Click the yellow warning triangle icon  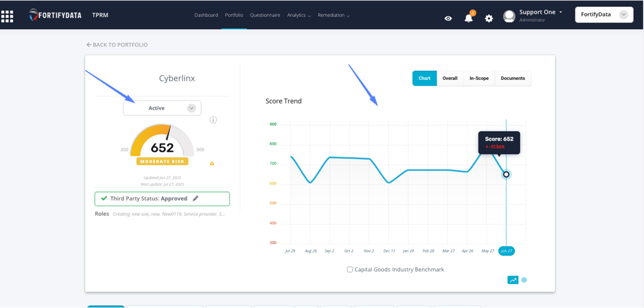point(212,163)
